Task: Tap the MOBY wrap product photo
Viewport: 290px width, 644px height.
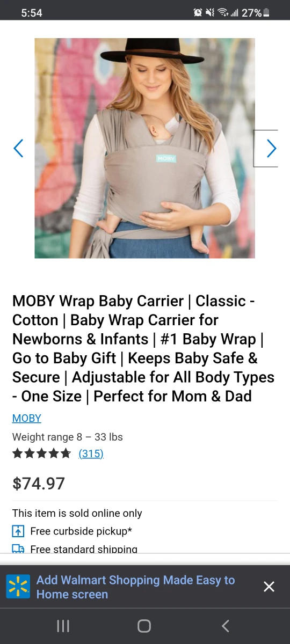Action: click(x=145, y=148)
